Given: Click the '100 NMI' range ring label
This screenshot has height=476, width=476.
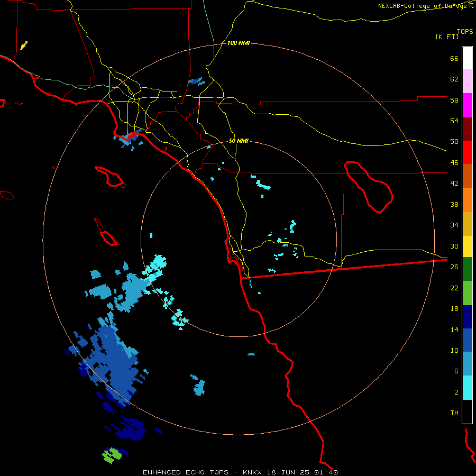Looking at the screenshot, I should point(239,43).
